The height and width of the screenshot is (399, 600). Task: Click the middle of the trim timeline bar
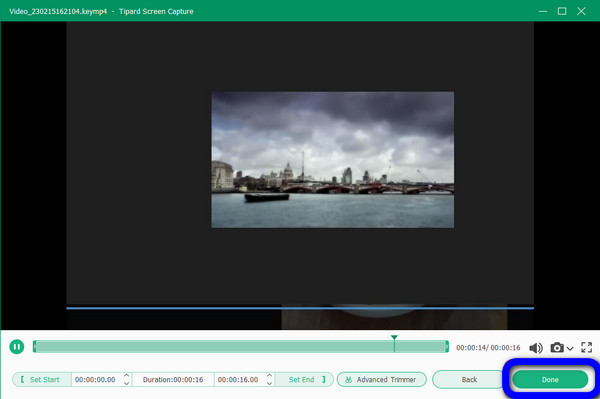pos(241,347)
